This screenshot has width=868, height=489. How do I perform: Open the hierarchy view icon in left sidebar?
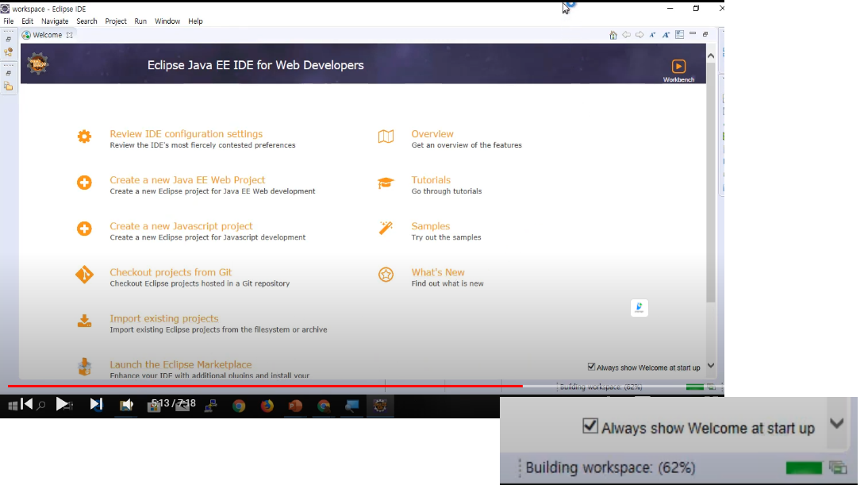click(x=9, y=52)
